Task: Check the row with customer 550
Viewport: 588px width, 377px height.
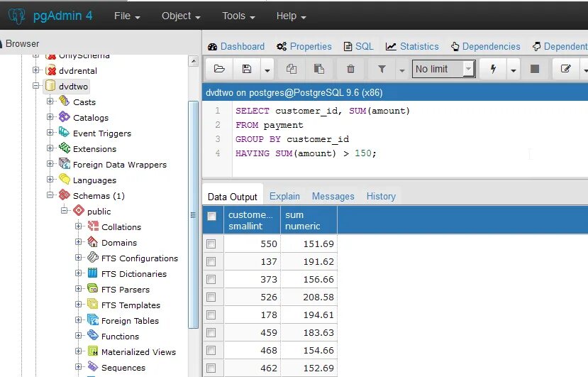Action: (x=211, y=244)
